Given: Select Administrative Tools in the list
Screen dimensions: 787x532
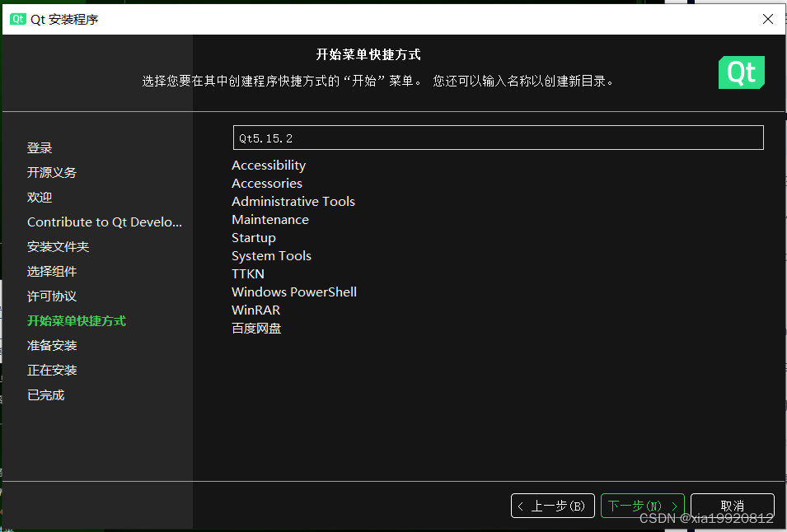Looking at the screenshot, I should pyautogui.click(x=293, y=201).
